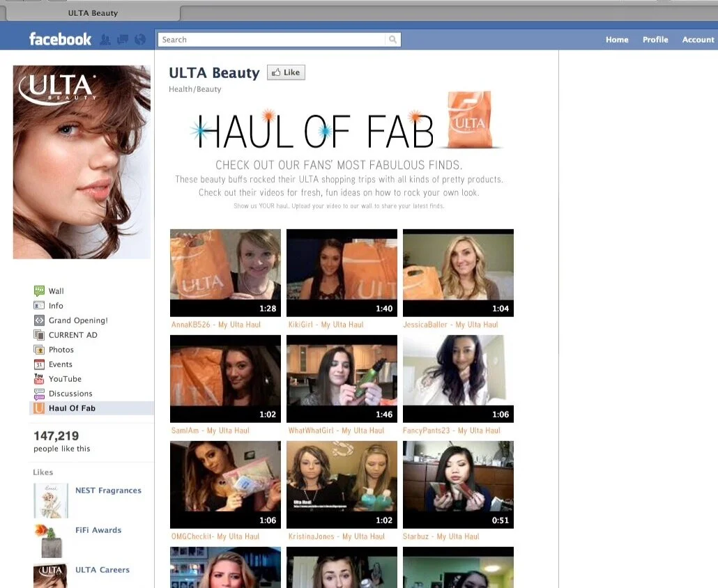
Task: Open link FancyPants23 - My Ulta Haul
Action: (x=452, y=431)
